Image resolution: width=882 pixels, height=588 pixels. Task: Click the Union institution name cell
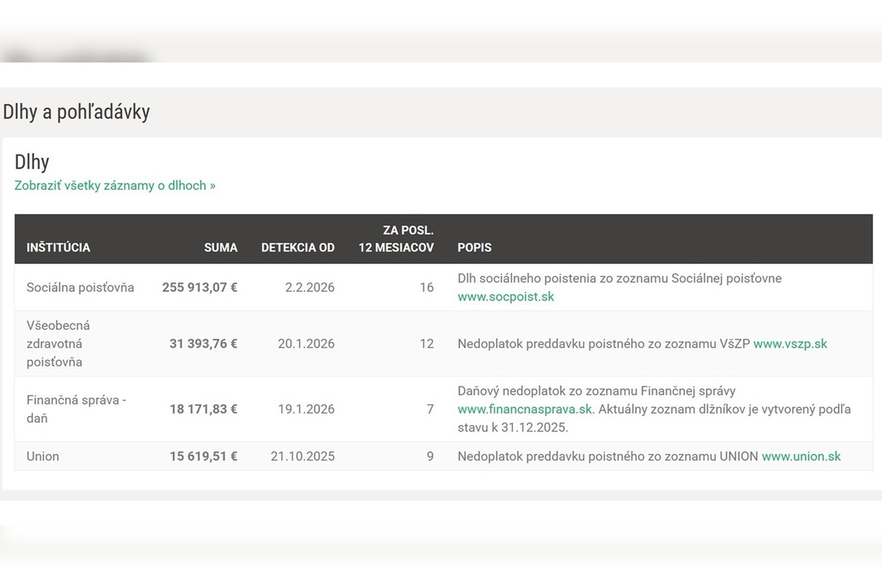43,456
